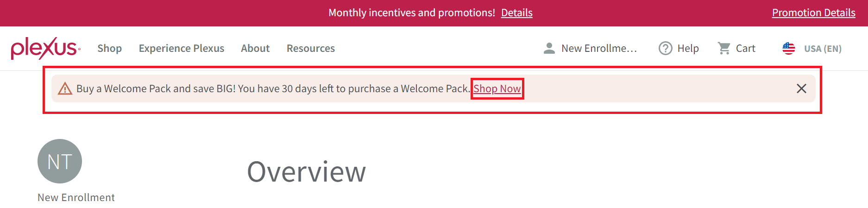Click the Plexus logo

pyautogui.click(x=46, y=48)
